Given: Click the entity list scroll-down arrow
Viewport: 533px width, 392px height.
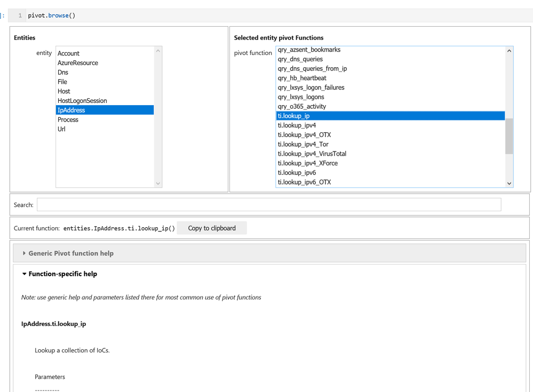Looking at the screenshot, I should pos(158,183).
